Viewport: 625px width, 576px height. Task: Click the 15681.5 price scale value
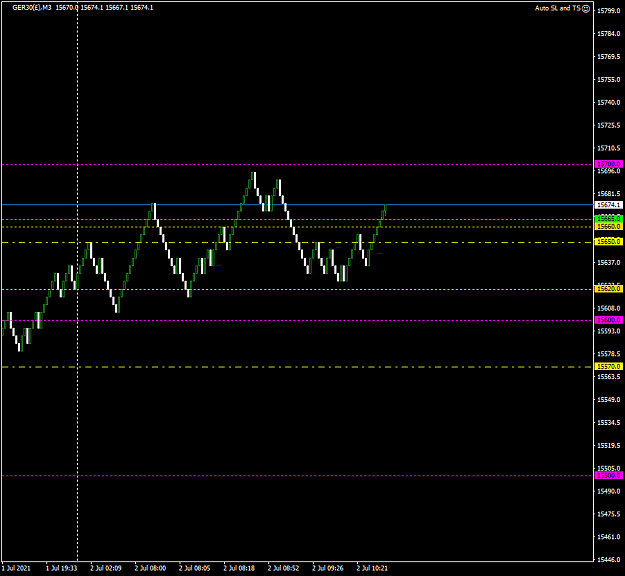click(609, 194)
